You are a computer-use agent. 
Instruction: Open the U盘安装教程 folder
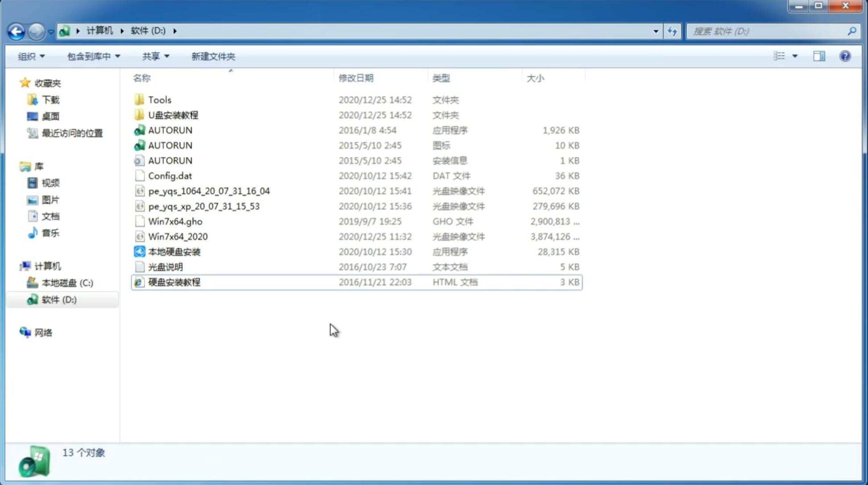point(173,115)
